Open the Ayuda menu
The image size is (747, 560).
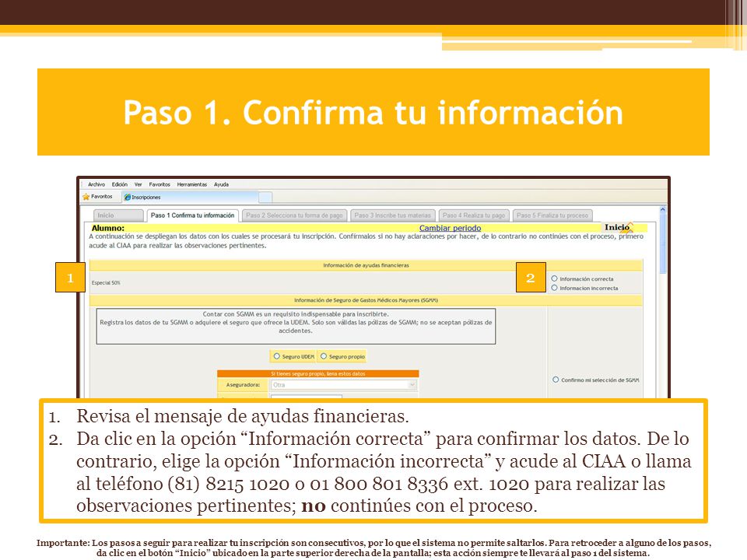(x=221, y=184)
